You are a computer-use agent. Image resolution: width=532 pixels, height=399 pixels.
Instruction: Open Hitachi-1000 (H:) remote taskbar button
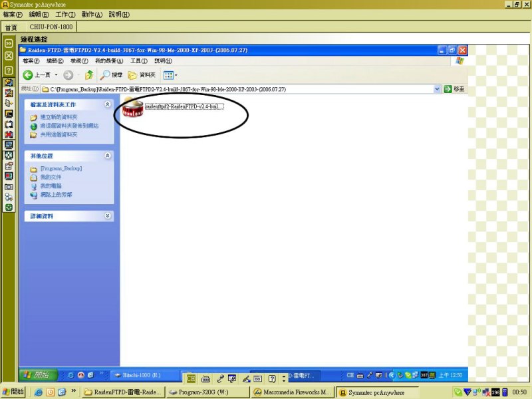[x=145, y=375]
